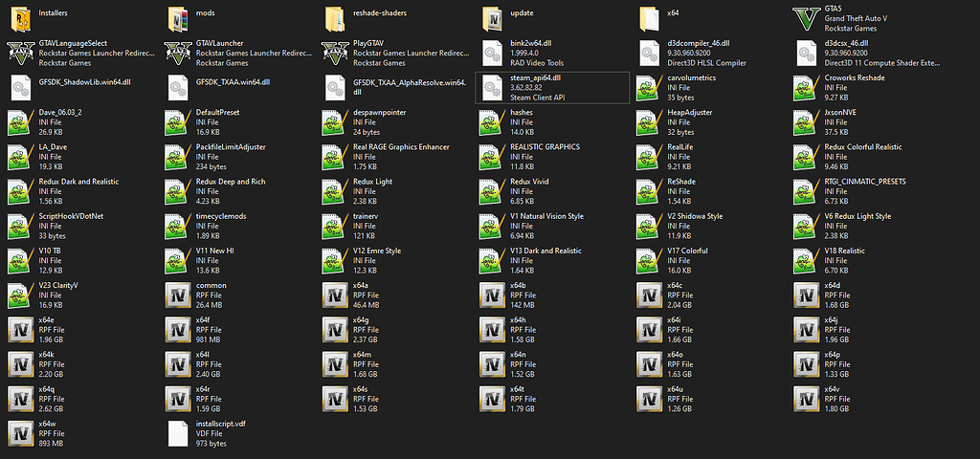Open the reshade-shaders folder
Image resolution: width=980 pixels, height=459 pixels.
coord(335,18)
